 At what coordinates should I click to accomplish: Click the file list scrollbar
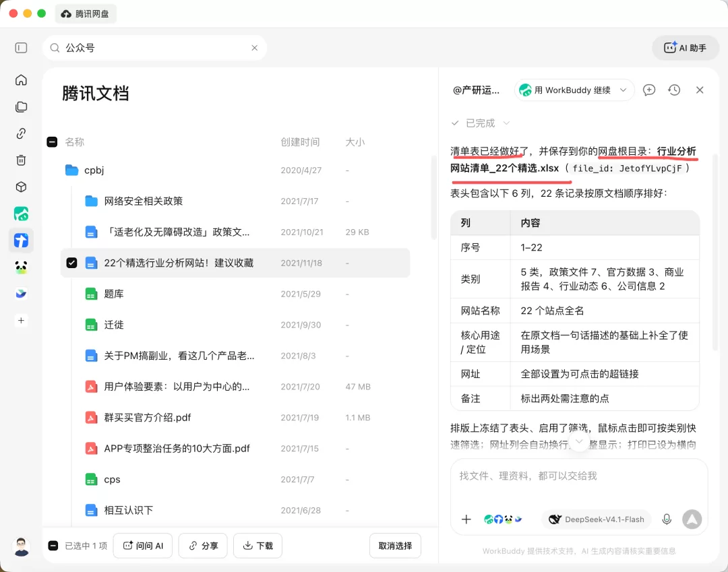[x=434, y=197]
